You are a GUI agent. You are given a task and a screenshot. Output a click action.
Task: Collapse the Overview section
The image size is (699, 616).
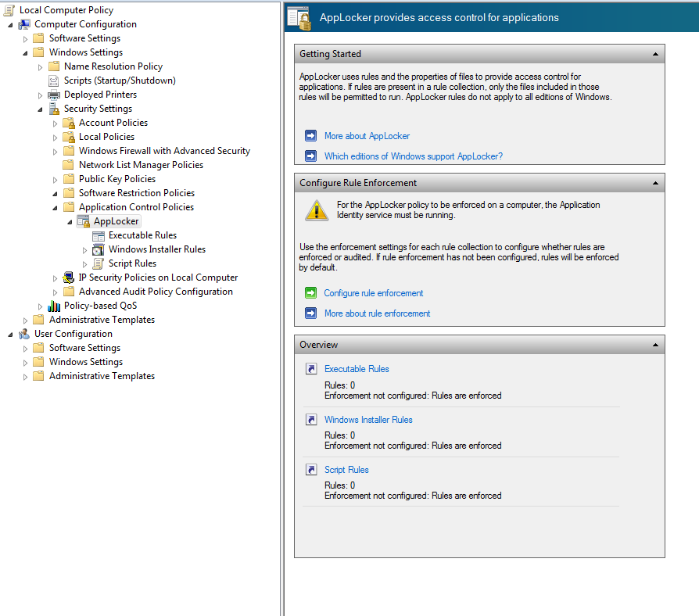tap(655, 345)
